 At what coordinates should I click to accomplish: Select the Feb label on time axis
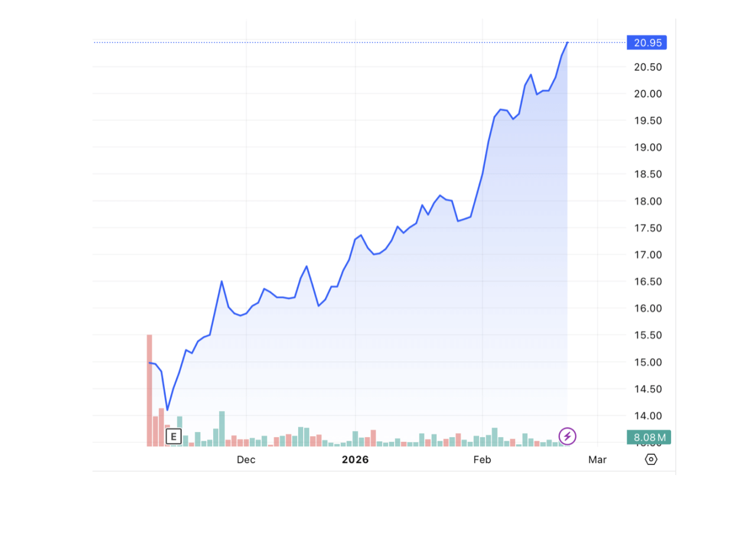[x=483, y=460]
